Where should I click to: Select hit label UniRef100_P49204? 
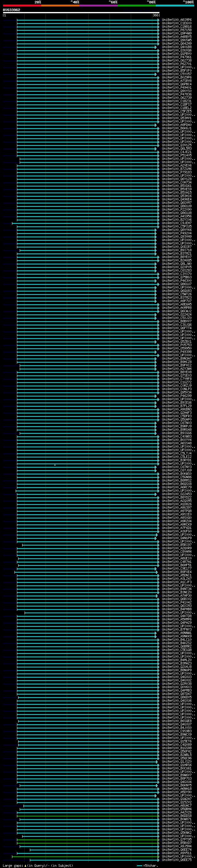click(x=177, y=233)
